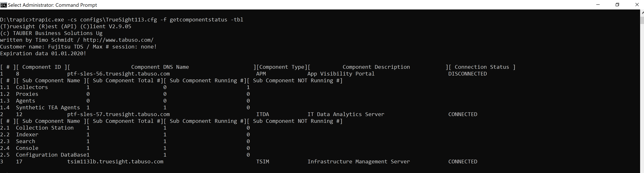Click the vertical scrollbar thumb

(642, 20)
